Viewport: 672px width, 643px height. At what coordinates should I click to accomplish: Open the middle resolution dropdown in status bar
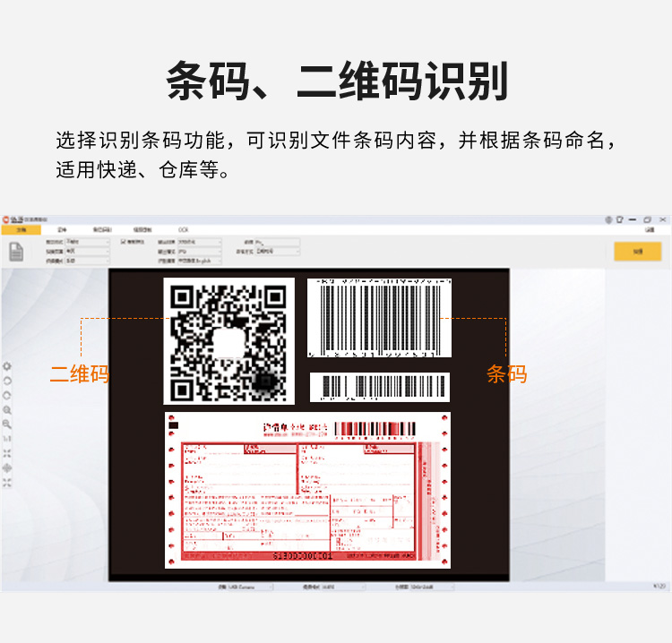tap(343, 587)
